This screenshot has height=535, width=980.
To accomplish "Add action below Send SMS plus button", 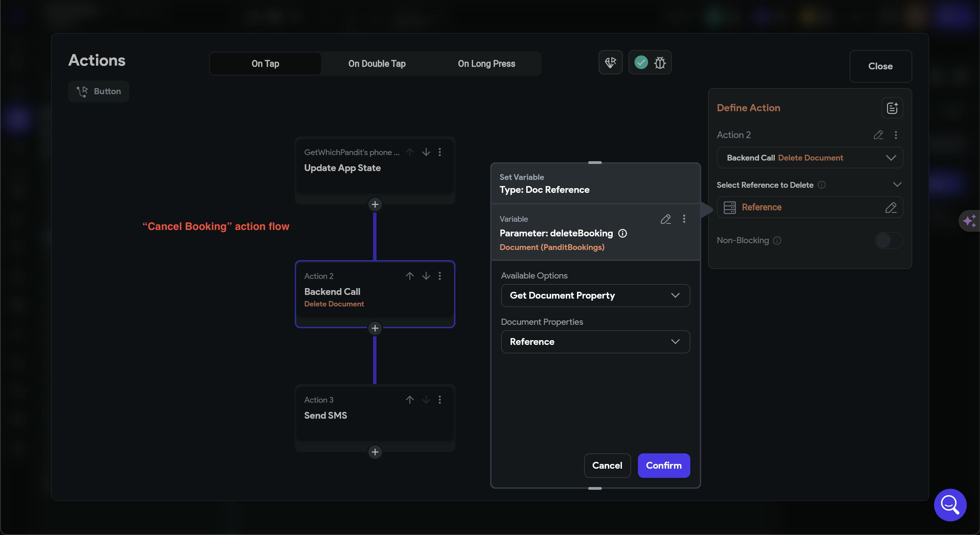I will pos(375,452).
